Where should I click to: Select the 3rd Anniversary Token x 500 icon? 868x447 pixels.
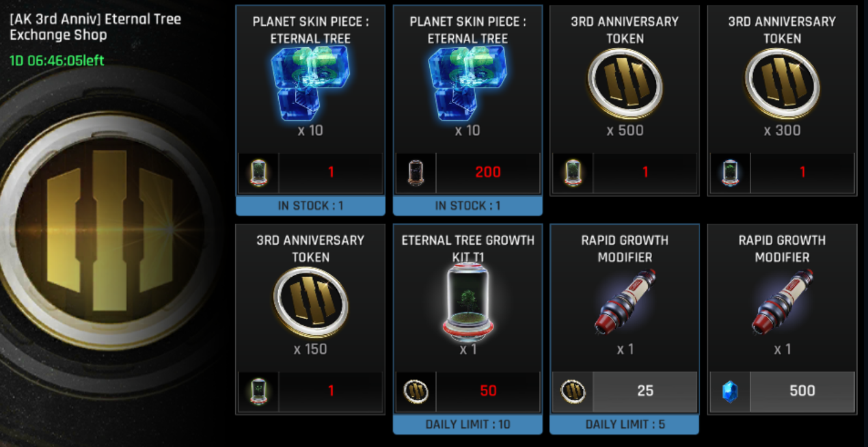click(x=625, y=83)
